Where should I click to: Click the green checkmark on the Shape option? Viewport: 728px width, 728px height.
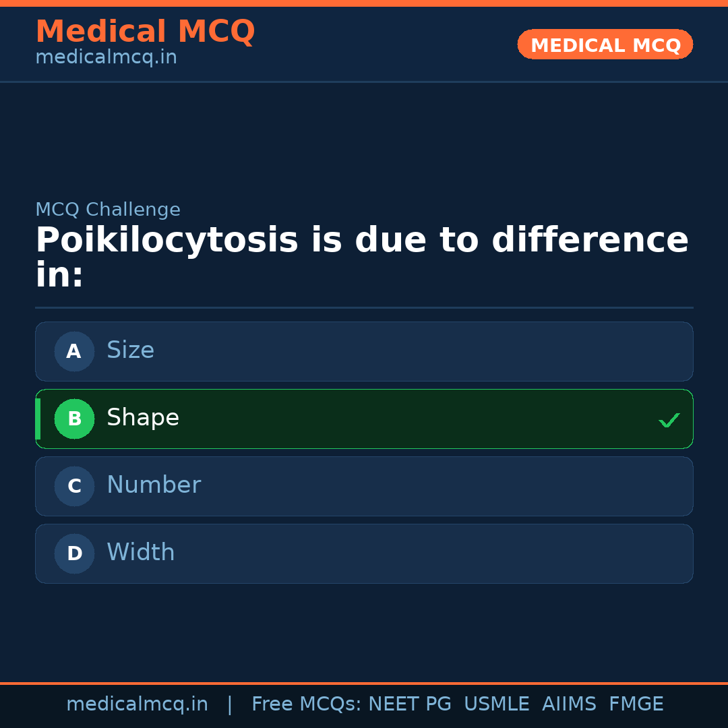pos(669,421)
